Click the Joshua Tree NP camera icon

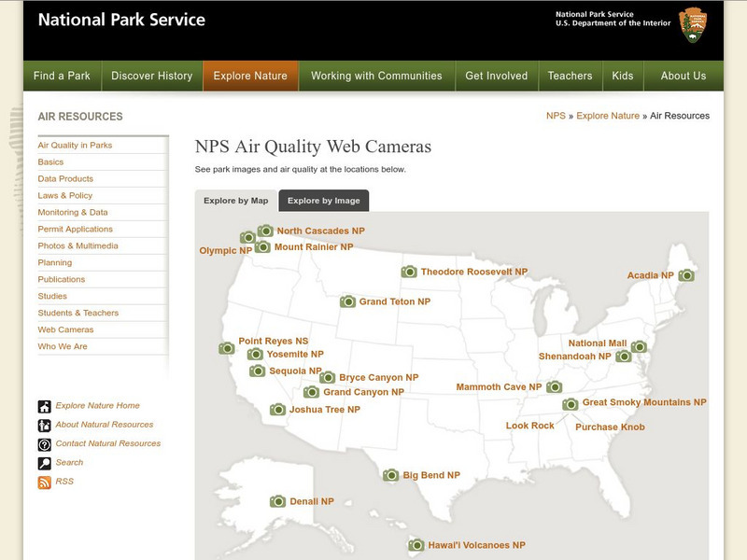tap(277, 409)
